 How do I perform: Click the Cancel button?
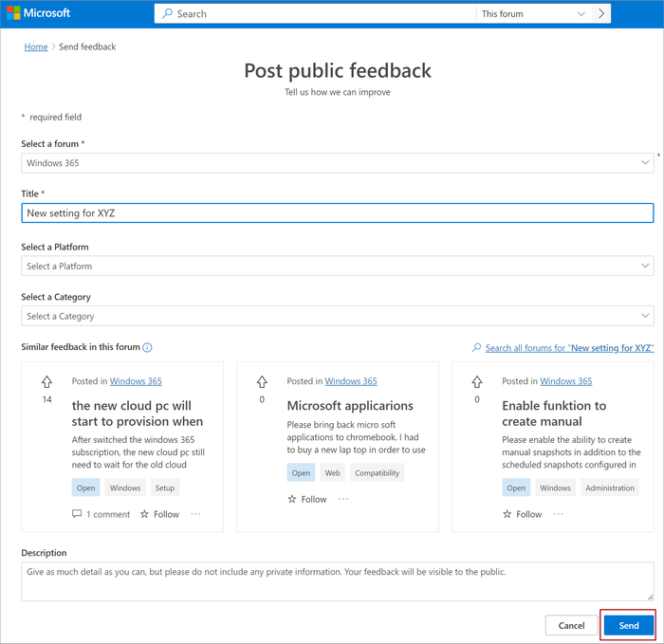click(571, 625)
